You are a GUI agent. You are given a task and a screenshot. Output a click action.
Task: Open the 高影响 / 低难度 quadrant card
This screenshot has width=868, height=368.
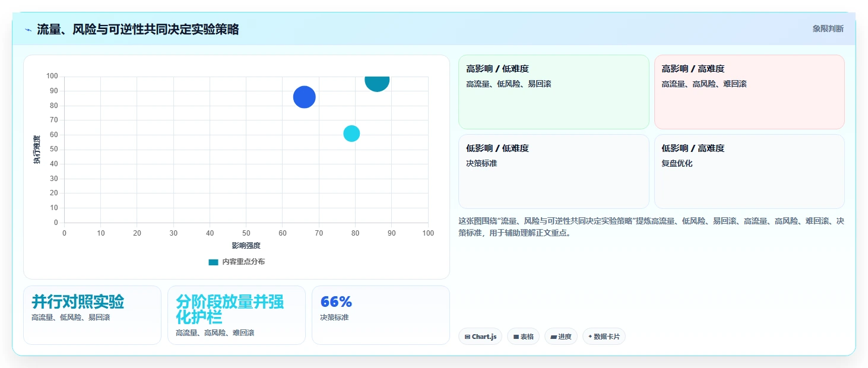pyautogui.click(x=553, y=92)
